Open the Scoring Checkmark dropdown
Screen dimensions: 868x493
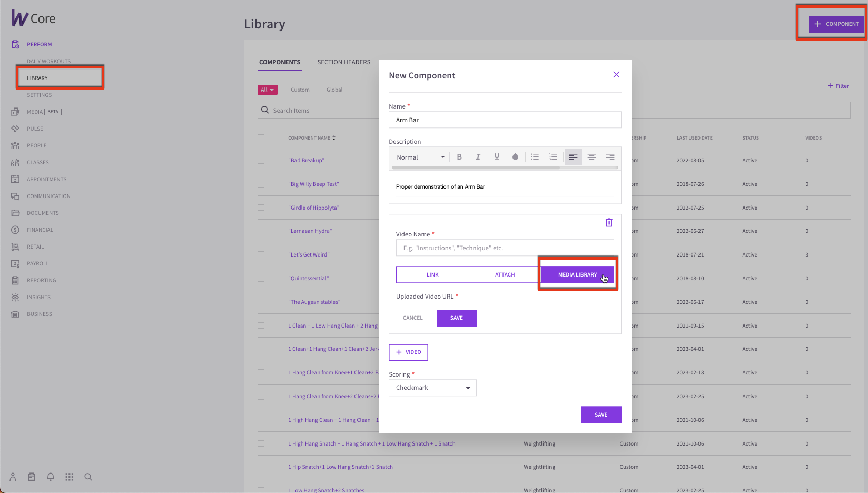point(432,387)
